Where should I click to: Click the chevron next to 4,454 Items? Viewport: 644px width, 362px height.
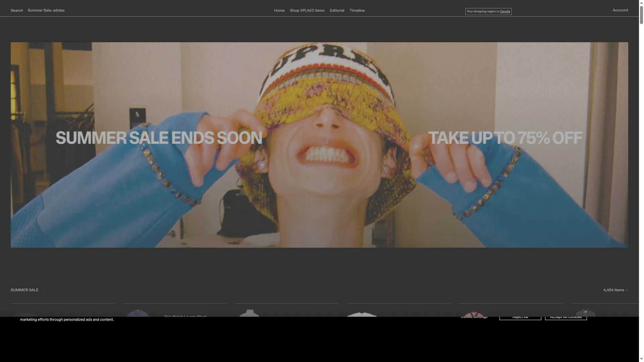627,290
